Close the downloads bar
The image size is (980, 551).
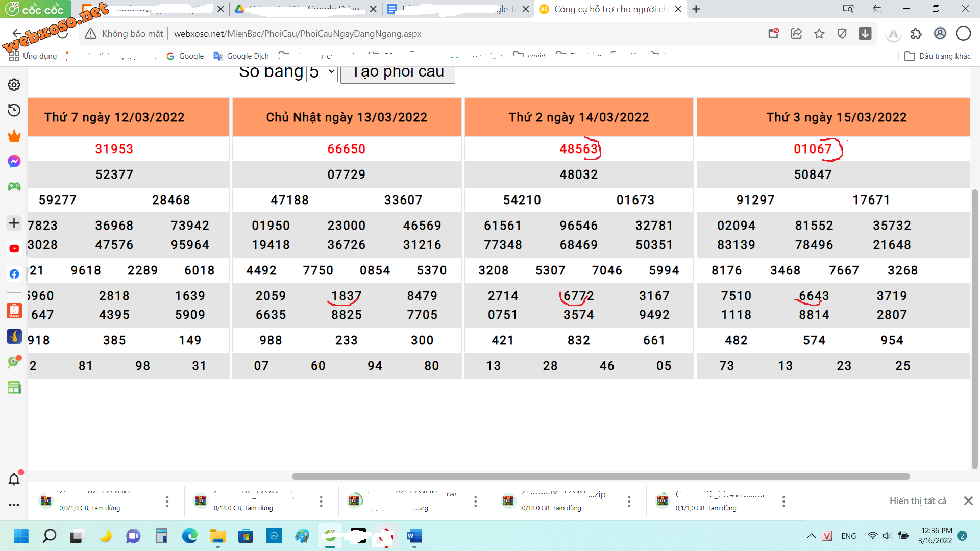(968, 501)
